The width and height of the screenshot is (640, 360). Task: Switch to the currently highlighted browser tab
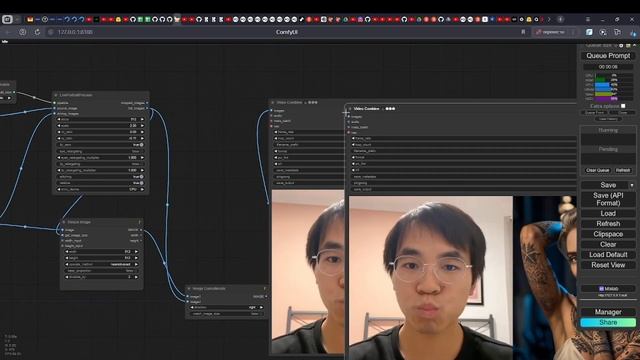[177, 19]
